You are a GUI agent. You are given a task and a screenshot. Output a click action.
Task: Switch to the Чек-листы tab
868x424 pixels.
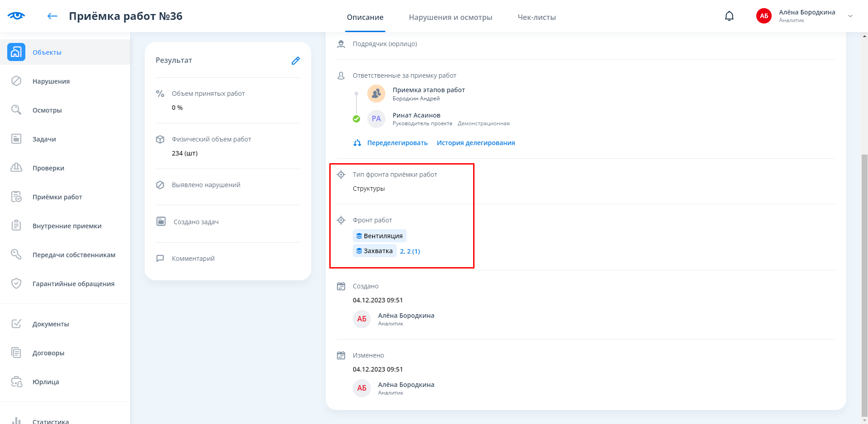tap(536, 17)
